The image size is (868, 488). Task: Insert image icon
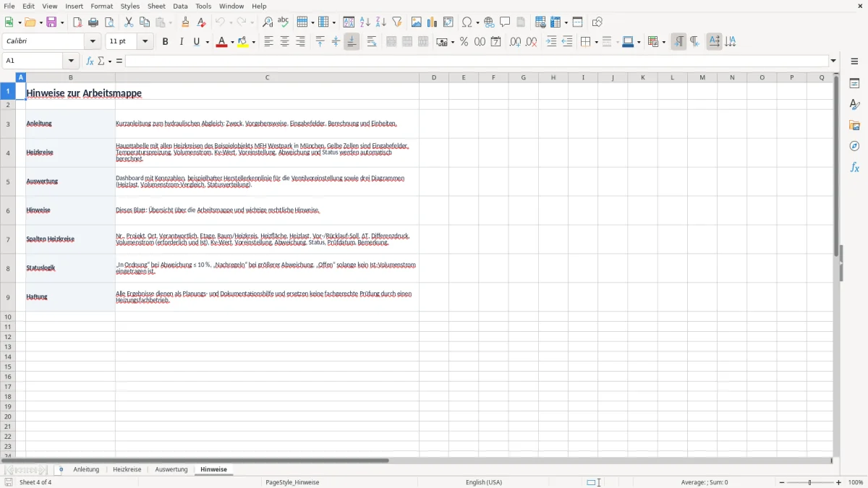click(x=417, y=22)
